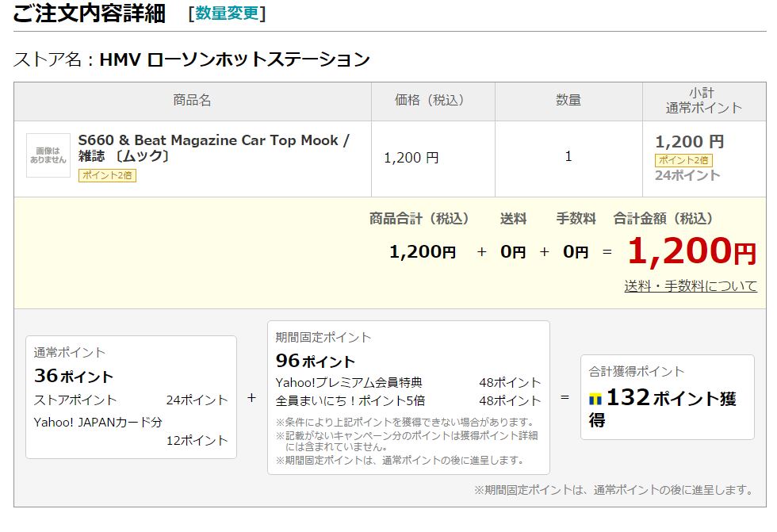The height and width of the screenshot is (532, 777).
Task: Click the 小計 通常ポイント column header
Action: [703, 100]
